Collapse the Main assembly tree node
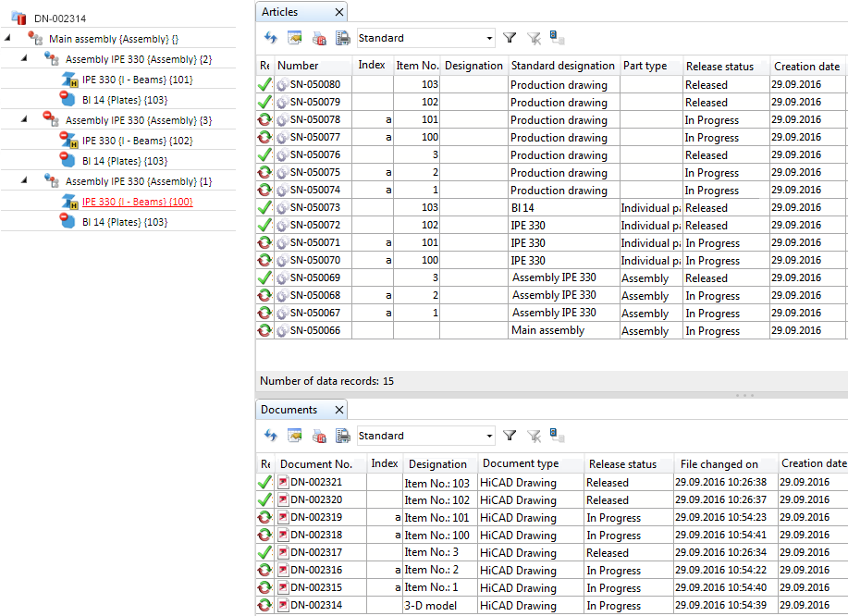This screenshot has height=616, width=848. [x=8, y=39]
